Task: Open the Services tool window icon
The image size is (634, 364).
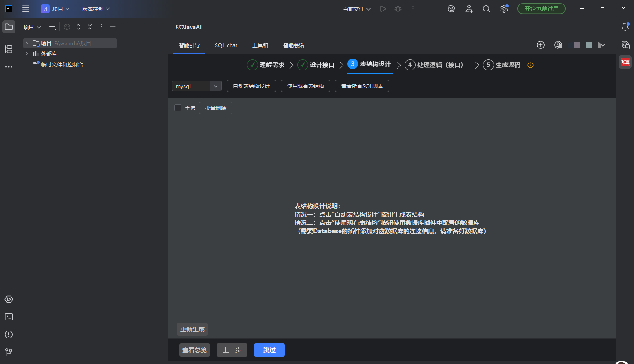Action: click(8, 299)
